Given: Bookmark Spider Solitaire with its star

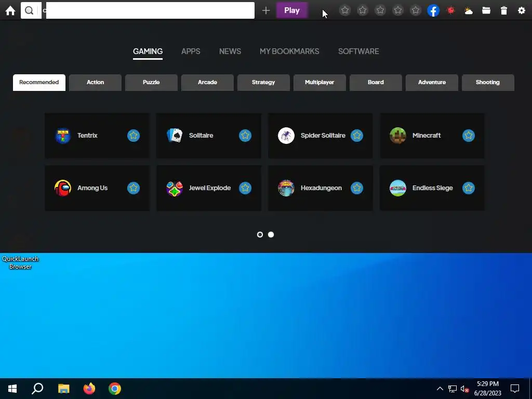Looking at the screenshot, I should pos(356,136).
